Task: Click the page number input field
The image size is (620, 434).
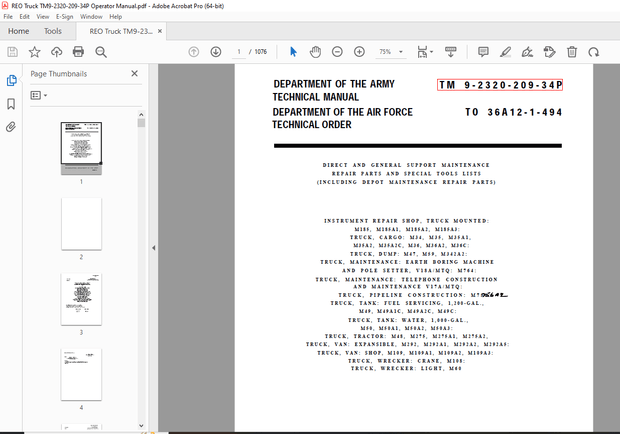Action: pyautogui.click(x=239, y=52)
